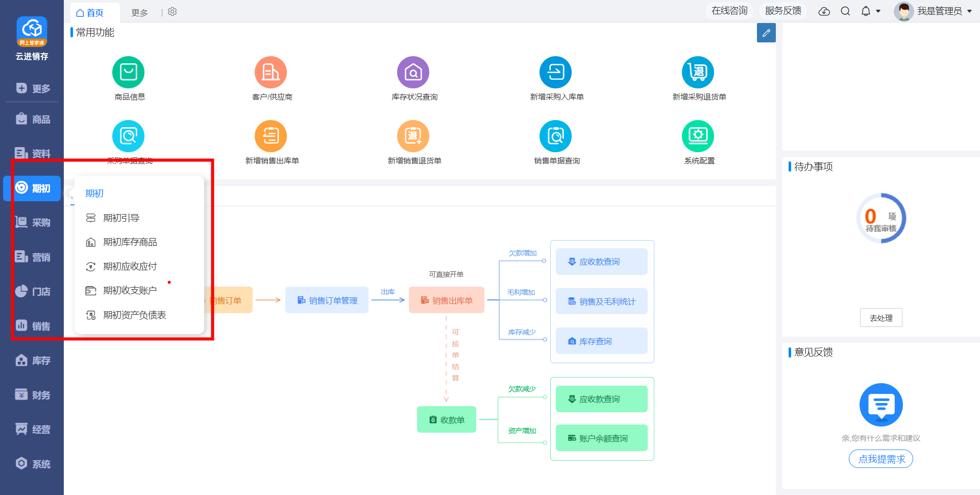The image size is (980, 495).
Task: Open the green 应收款查询 node
Action: pyautogui.click(x=602, y=399)
